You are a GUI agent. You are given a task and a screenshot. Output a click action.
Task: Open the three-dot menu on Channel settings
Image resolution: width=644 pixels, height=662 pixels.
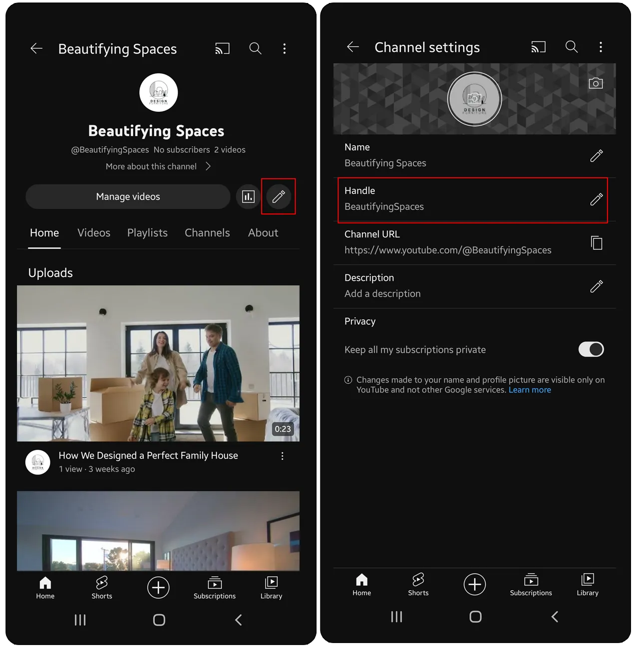point(601,47)
